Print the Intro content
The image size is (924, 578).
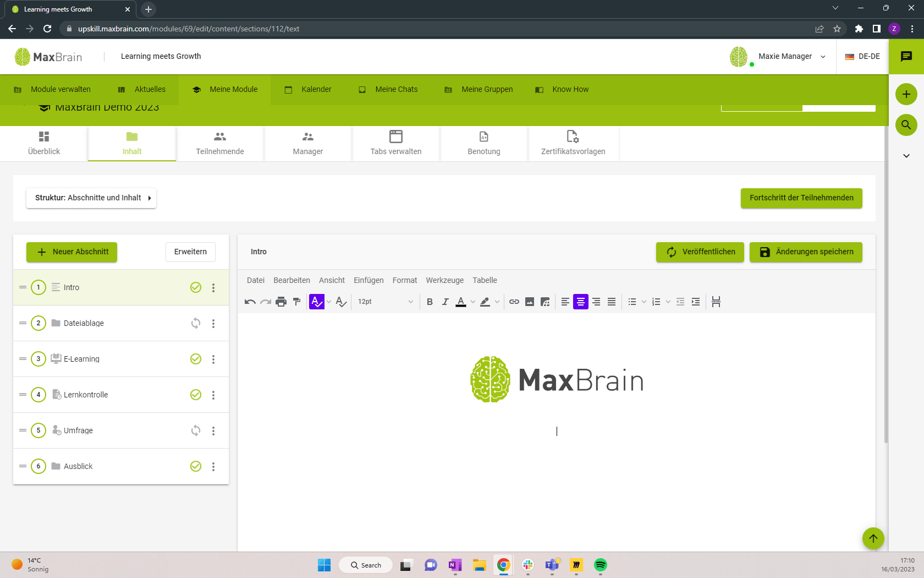(x=281, y=302)
